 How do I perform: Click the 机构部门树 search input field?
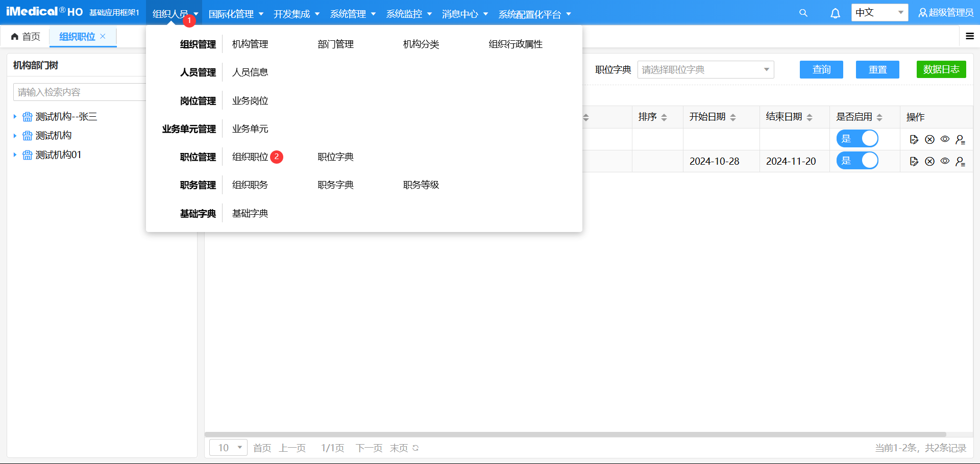(x=79, y=92)
